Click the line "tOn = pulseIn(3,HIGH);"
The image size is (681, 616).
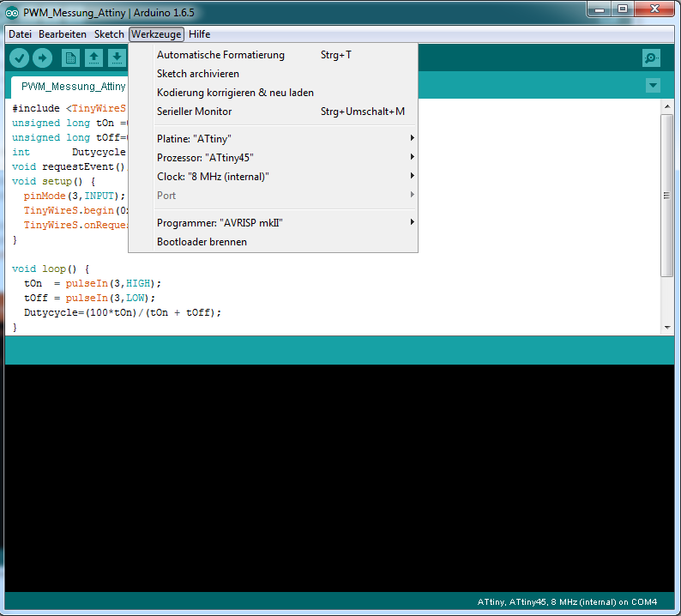93,284
